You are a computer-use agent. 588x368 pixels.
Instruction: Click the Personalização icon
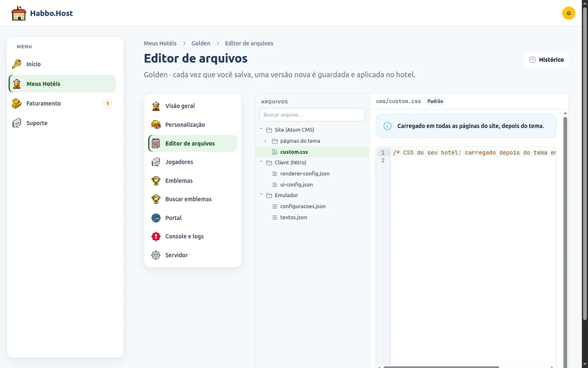click(156, 125)
